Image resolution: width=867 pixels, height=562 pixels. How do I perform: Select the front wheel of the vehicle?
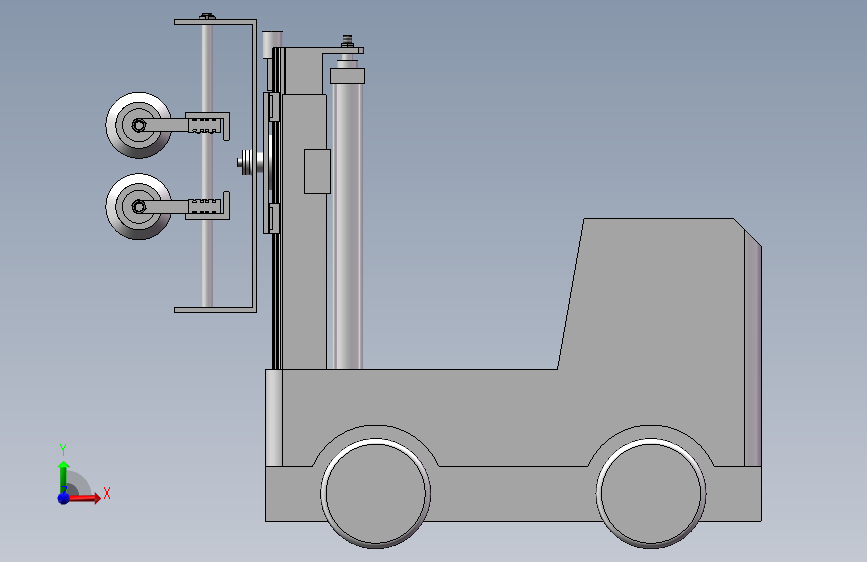tap(375, 493)
